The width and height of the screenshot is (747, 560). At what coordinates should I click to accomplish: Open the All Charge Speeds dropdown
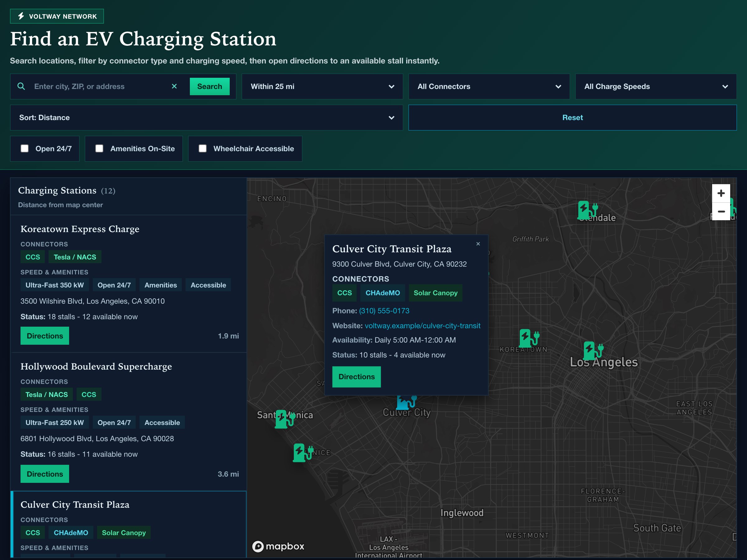point(656,86)
